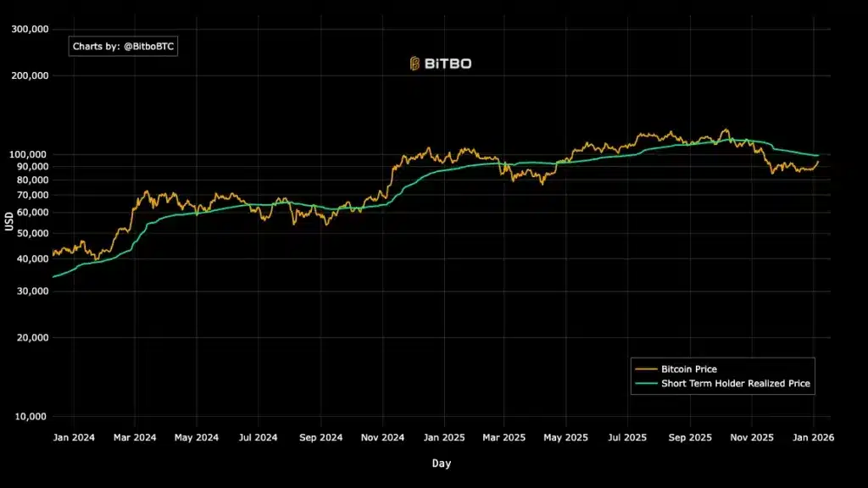Hide the orange price line via its legend entry
Viewport: 868px width, 488px height.
688,369
